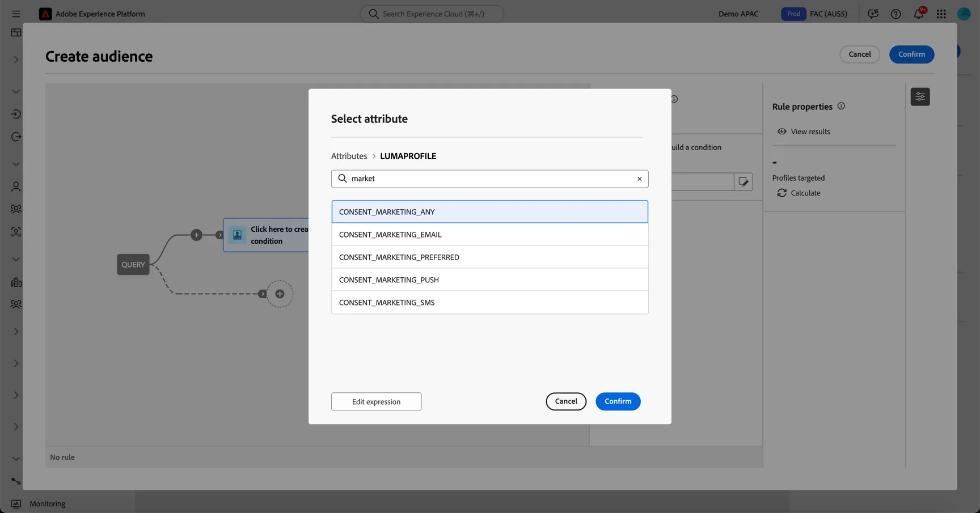The width and height of the screenshot is (980, 513).
Task: Select CONSENT_MARKETING_EMAIL attribute
Action: tap(489, 234)
